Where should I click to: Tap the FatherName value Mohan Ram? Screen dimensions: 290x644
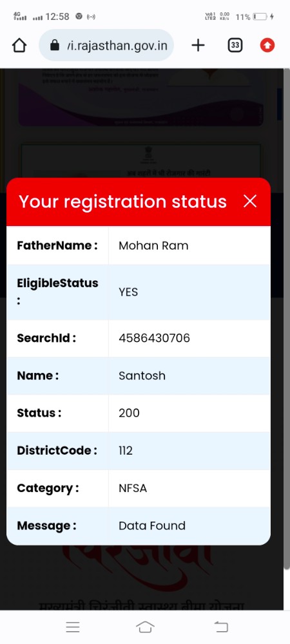(153, 245)
